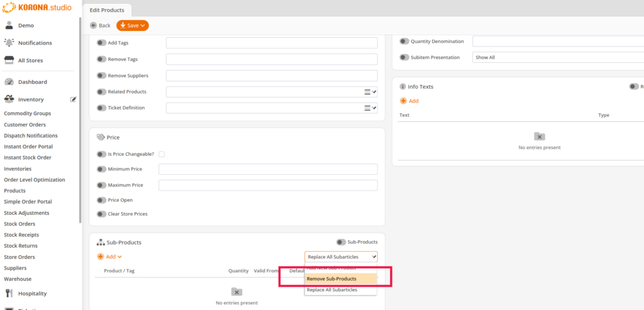Open the All Stores shop icon
The image size is (644, 310).
pyautogui.click(x=9, y=60)
